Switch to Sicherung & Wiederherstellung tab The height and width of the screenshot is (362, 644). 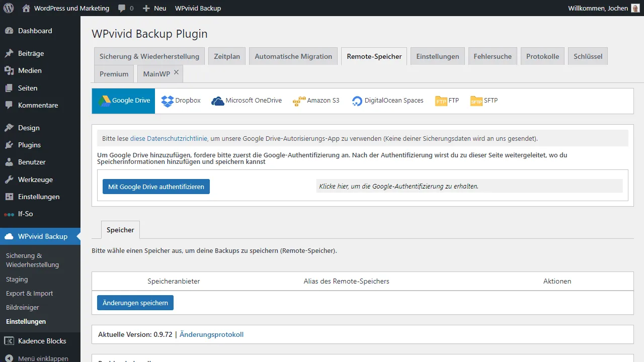(149, 56)
